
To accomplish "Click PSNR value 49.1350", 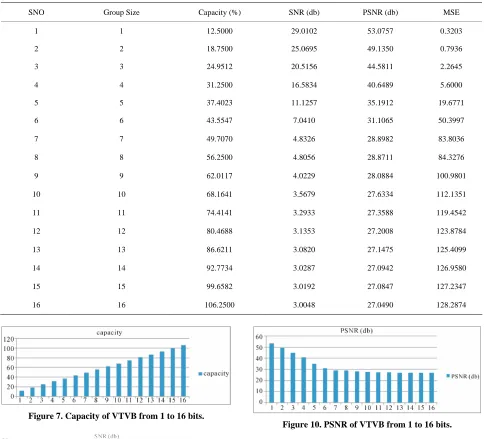I will coord(380,49).
